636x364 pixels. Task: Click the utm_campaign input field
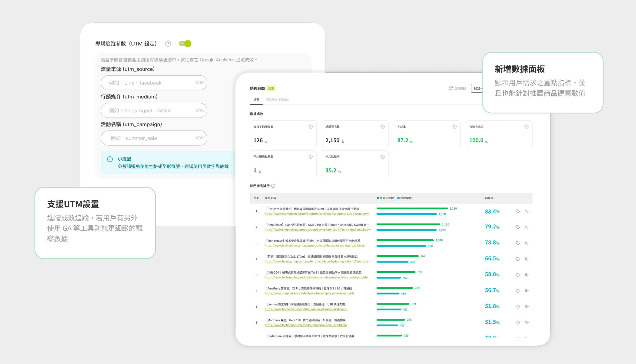(154, 138)
